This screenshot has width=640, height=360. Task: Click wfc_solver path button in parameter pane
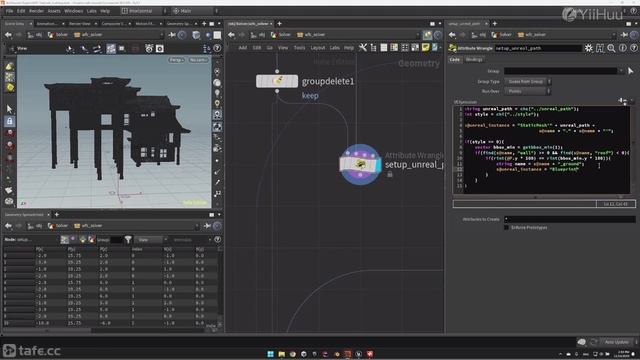(x=532, y=35)
